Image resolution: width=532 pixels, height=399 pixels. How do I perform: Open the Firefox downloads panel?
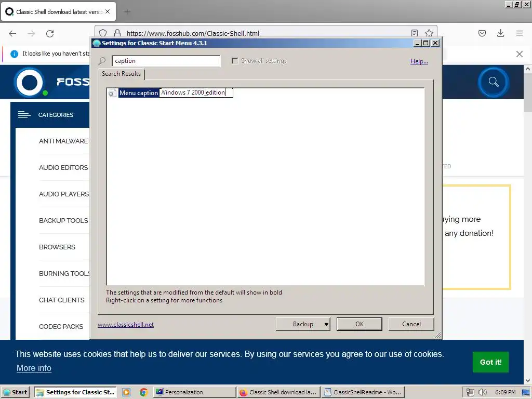tap(500, 33)
